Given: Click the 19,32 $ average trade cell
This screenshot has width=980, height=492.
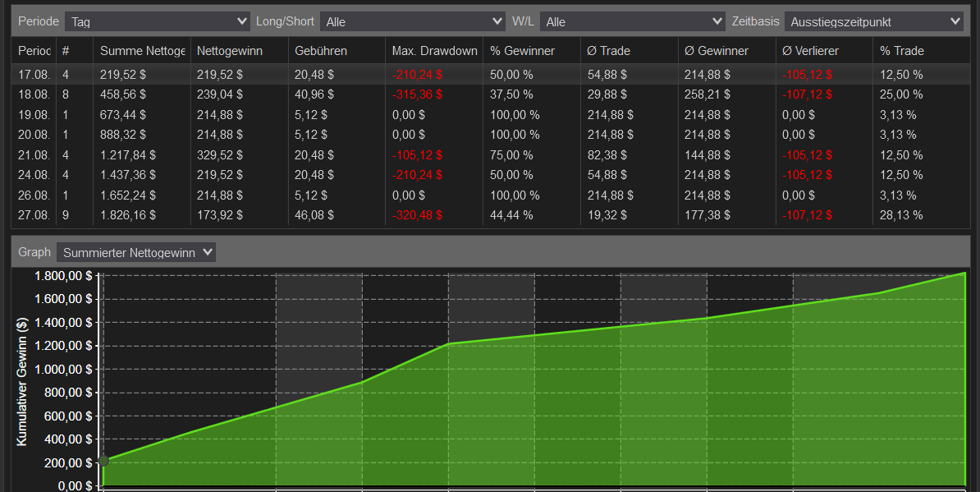Looking at the screenshot, I should [x=607, y=215].
